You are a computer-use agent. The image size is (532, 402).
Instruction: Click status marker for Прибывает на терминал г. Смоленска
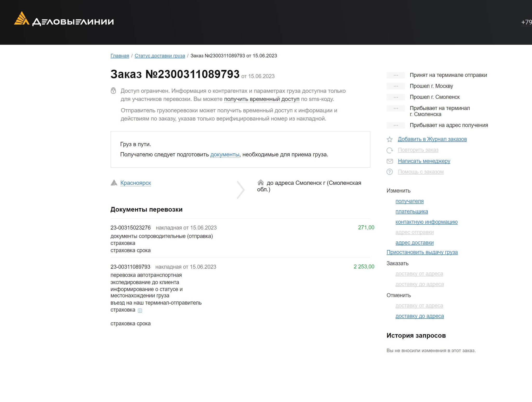click(x=396, y=108)
